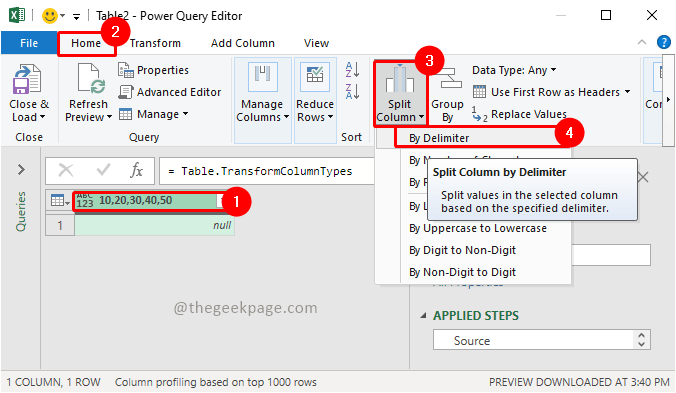The height and width of the screenshot is (393, 676).
Task: Click Replace Values
Action: [x=519, y=114]
